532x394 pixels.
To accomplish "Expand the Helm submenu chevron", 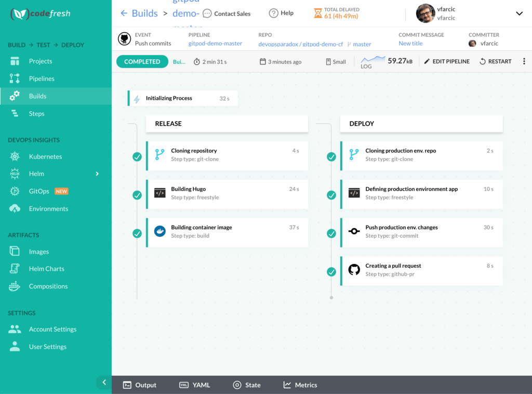I will coord(97,174).
